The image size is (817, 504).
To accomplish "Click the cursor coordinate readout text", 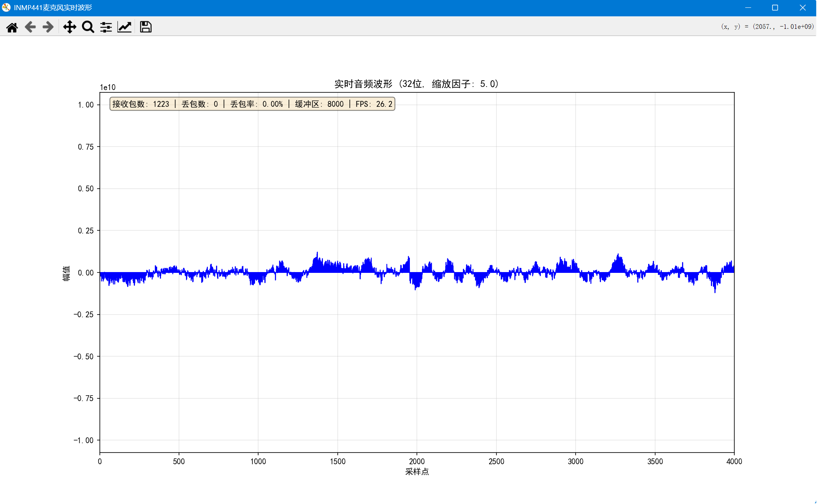I will (x=767, y=27).
